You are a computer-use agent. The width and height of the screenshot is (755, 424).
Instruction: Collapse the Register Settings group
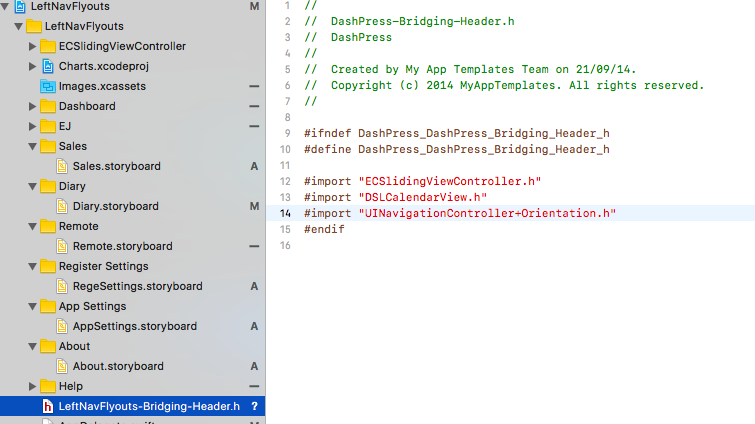click(x=33, y=266)
